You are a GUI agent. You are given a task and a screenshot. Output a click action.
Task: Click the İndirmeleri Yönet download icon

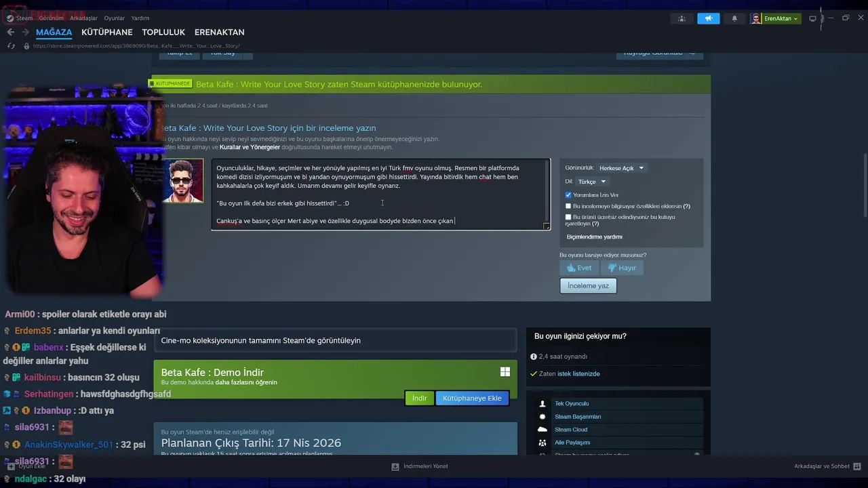(x=395, y=466)
